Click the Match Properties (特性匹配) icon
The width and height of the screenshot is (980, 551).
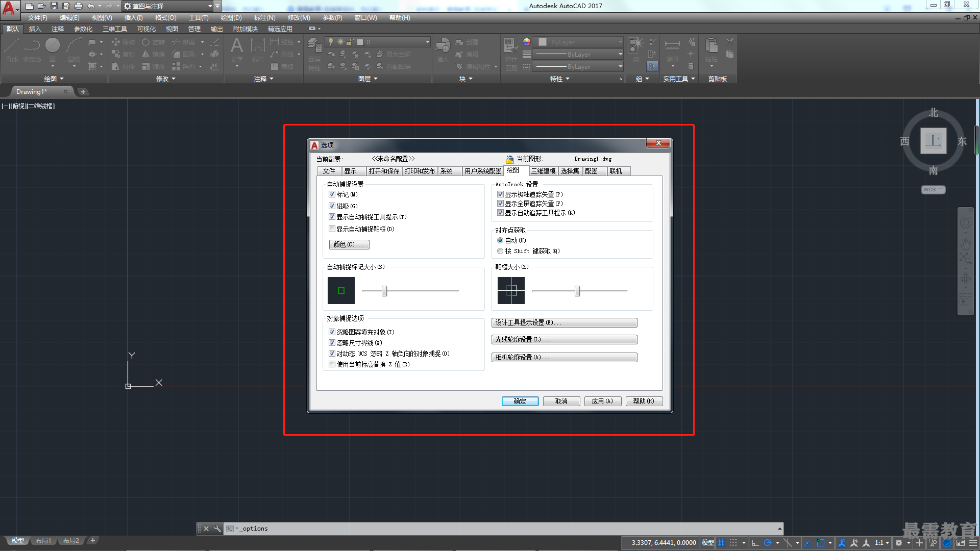(511, 54)
